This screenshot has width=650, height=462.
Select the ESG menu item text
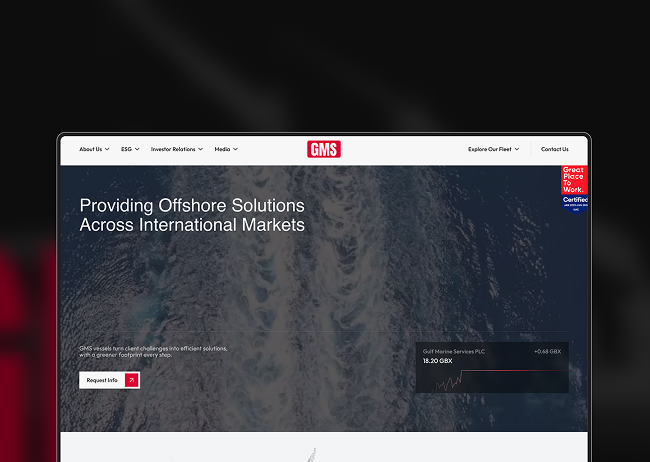126,149
